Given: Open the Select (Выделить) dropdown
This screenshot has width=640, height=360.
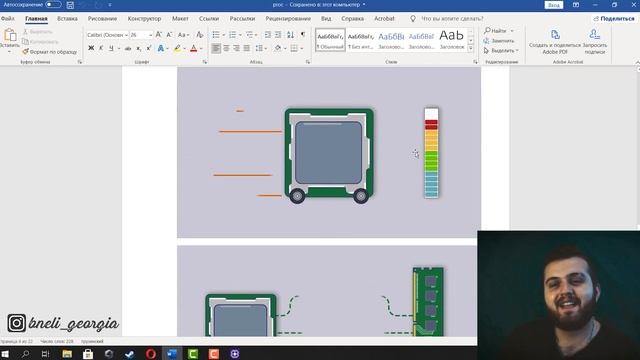Looking at the screenshot, I should (x=501, y=51).
